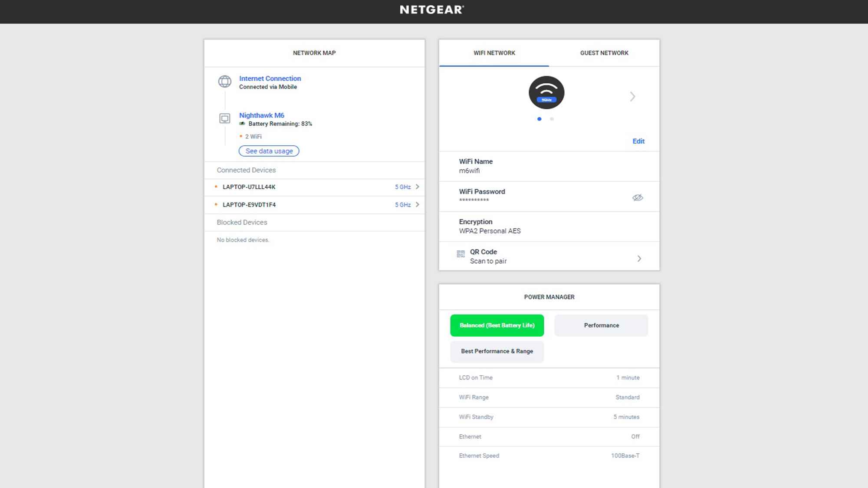Expand LAPTOP-E9VDT1F4 device details chevron
The height and width of the screenshot is (488, 868).
pyautogui.click(x=418, y=204)
